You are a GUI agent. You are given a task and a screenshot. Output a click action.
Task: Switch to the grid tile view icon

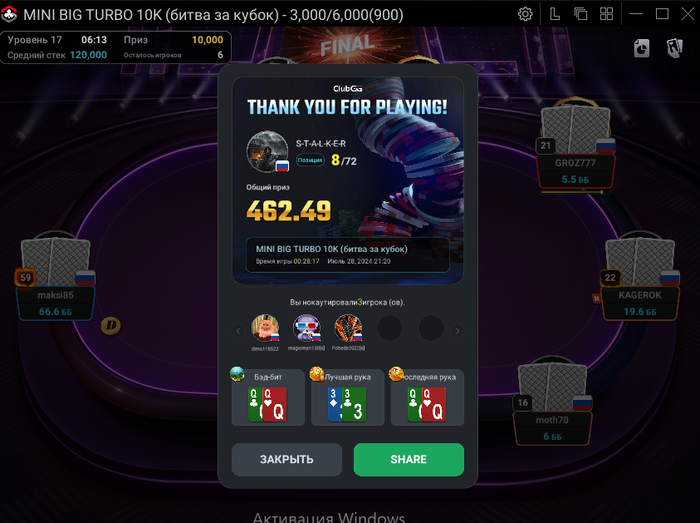point(606,14)
